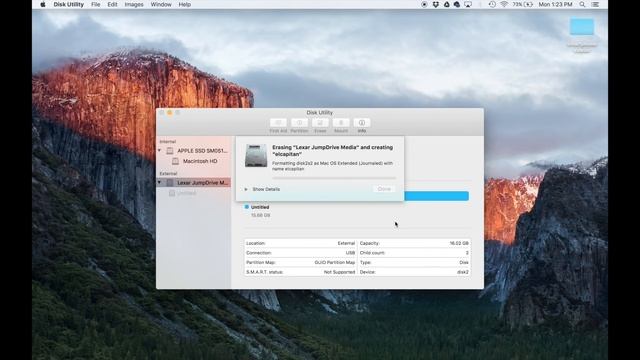Click the Untitled partition legend label

click(260, 207)
